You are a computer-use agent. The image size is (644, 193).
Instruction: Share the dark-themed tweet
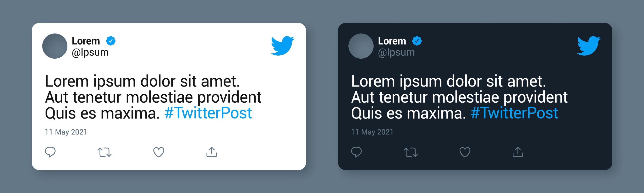pos(518,152)
